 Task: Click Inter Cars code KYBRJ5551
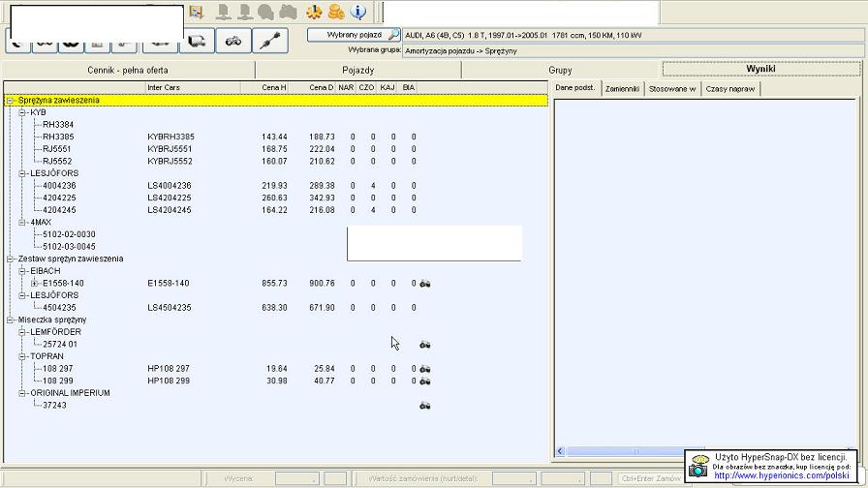point(170,149)
